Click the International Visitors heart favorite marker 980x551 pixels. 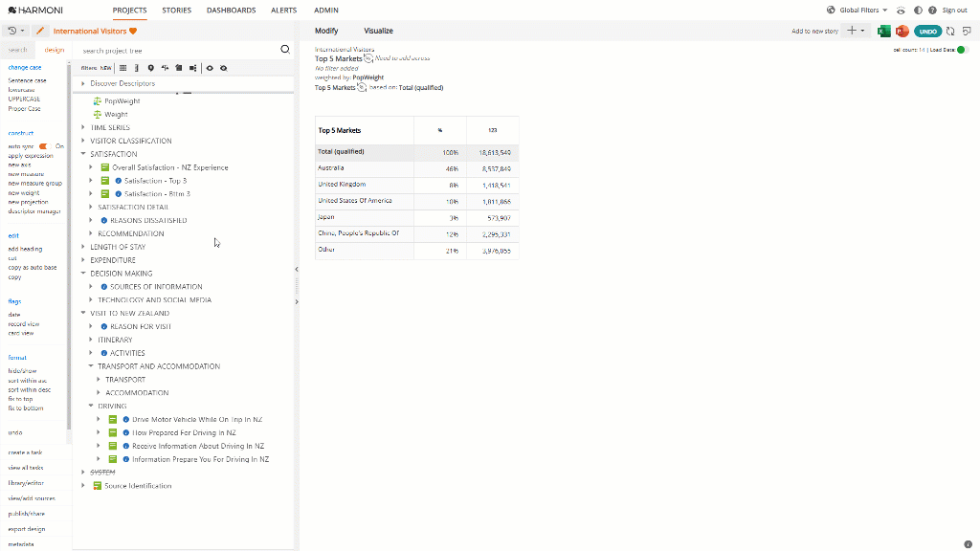click(x=131, y=31)
